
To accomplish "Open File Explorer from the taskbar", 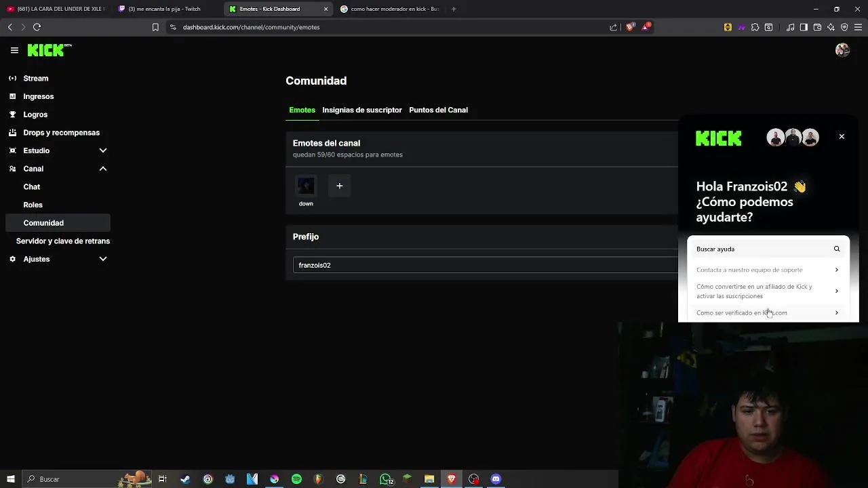I will [429, 479].
